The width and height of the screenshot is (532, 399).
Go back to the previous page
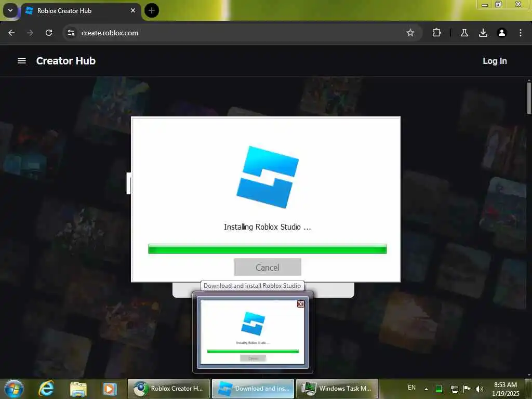(11, 33)
